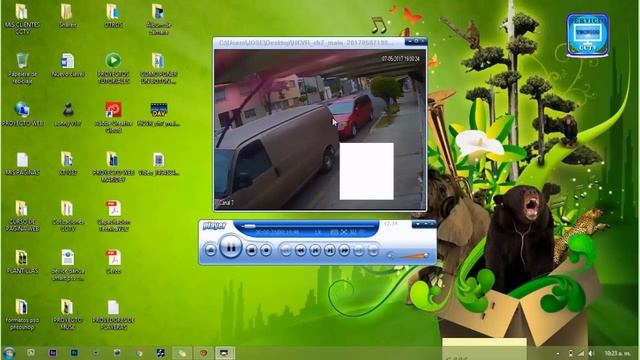Image resolution: width=640 pixels, height=360 pixels.
Task: Mute audio with the player's speaker icon
Action: (390, 256)
